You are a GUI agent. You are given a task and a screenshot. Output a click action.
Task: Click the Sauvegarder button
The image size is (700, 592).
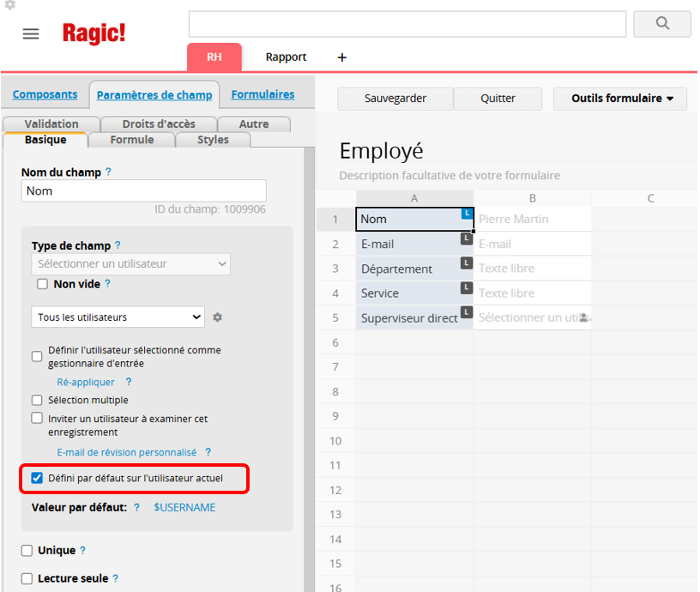click(395, 99)
